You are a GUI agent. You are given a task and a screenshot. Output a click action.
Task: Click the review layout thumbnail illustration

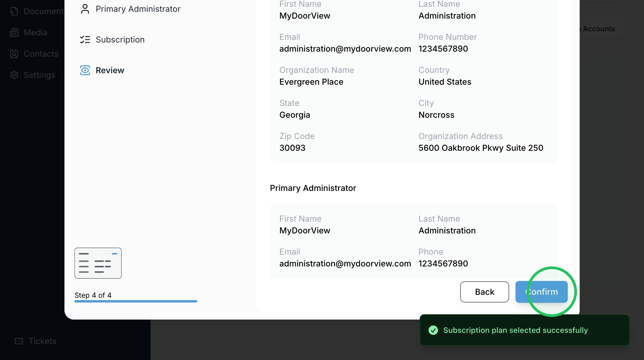(98, 263)
